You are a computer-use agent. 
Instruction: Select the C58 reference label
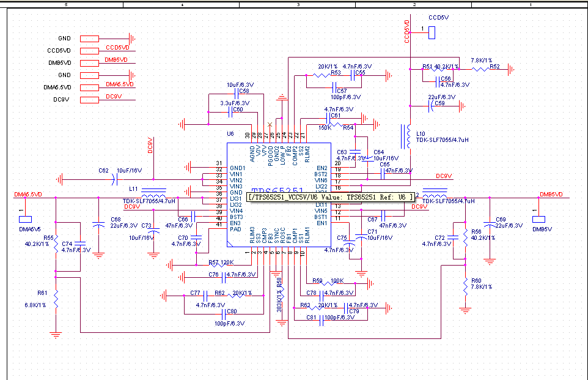tap(244, 91)
